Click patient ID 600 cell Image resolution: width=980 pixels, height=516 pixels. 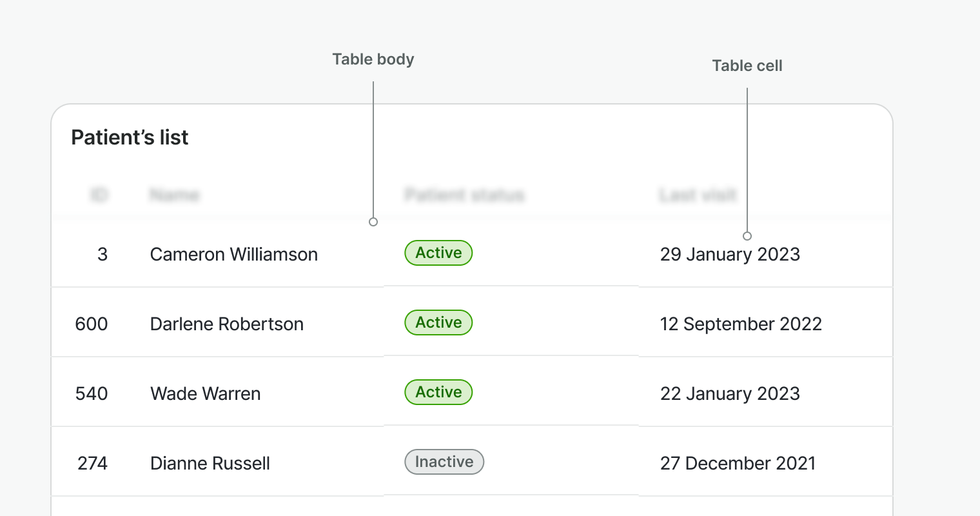92,324
